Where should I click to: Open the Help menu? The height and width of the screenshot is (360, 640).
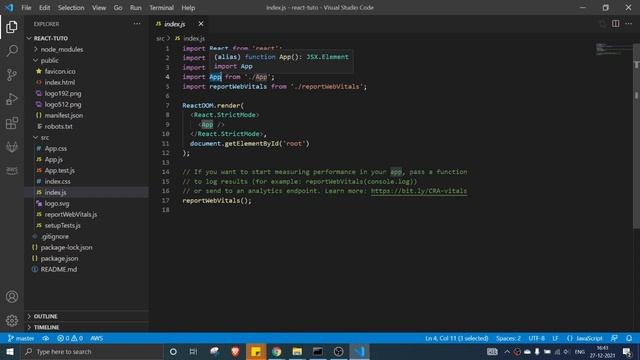[x=188, y=8]
